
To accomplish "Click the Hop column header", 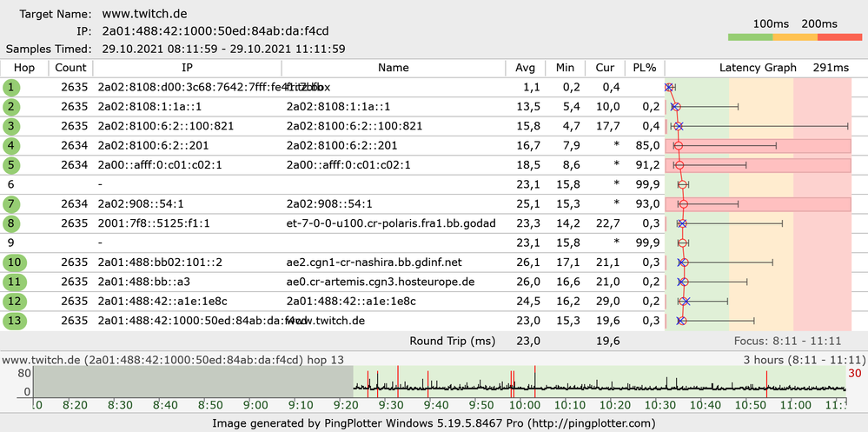I will pyautogui.click(x=24, y=68).
